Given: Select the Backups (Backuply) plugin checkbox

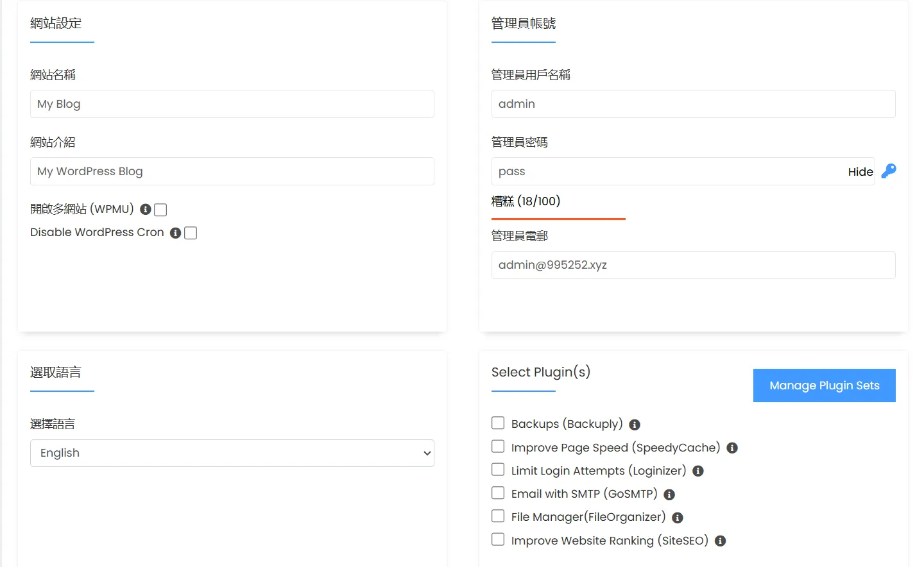Looking at the screenshot, I should tap(498, 423).
